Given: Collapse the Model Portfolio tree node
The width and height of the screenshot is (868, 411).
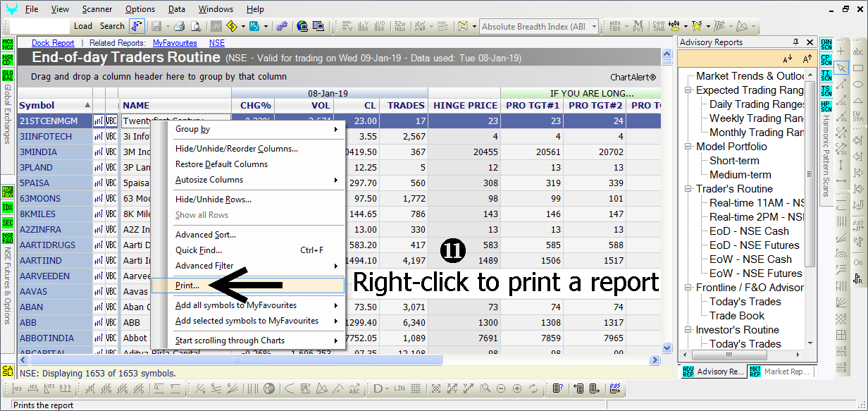Looking at the screenshot, I should pyautogui.click(x=688, y=147).
